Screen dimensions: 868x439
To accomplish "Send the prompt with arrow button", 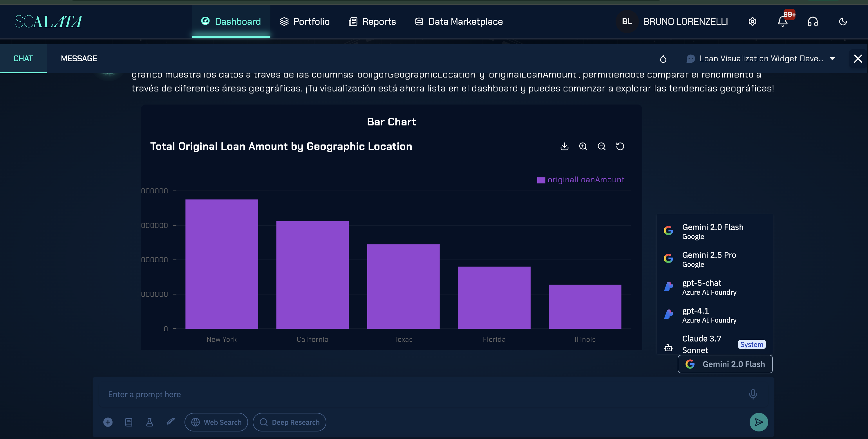I will (759, 422).
